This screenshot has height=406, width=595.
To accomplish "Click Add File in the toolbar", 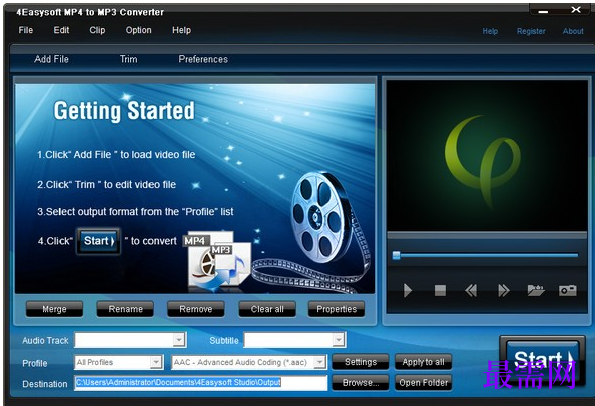I will click(51, 59).
